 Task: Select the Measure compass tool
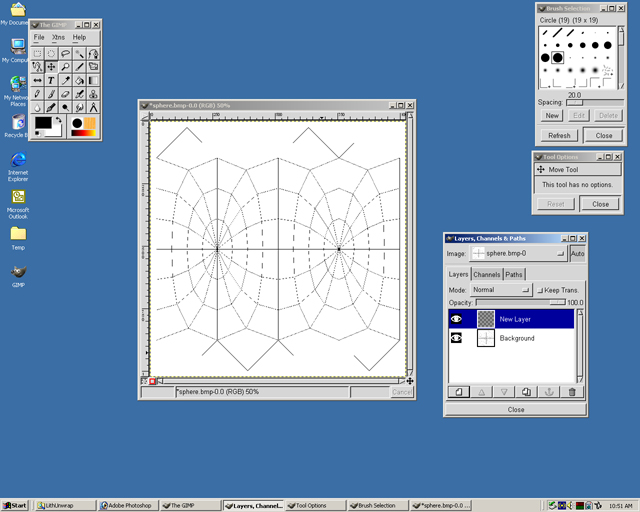coord(93,107)
